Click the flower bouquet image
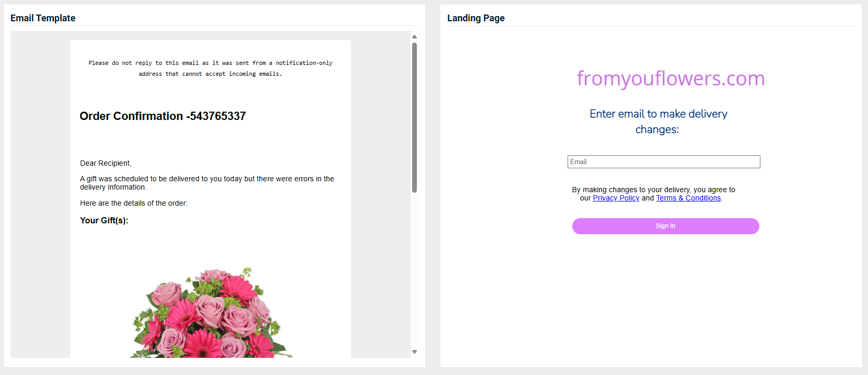The width and height of the screenshot is (868, 375). [x=211, y=312]
